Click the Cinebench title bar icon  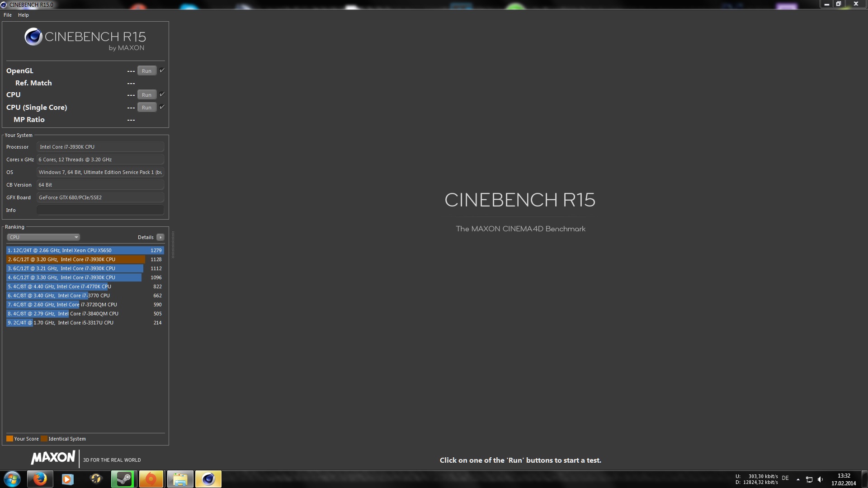point(4,5)
